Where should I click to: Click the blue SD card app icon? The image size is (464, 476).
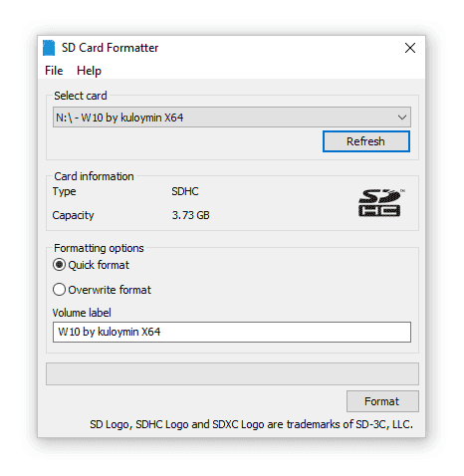[x=49, y=48]
